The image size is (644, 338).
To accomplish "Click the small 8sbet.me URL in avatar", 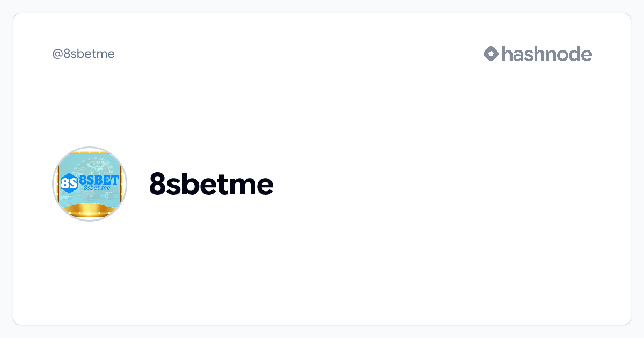I will (x=97, y=188).
